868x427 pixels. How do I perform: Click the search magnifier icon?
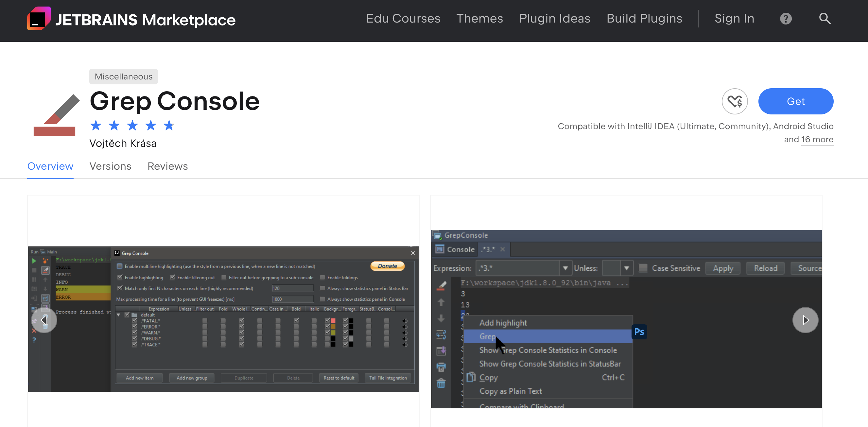[825, 19]
